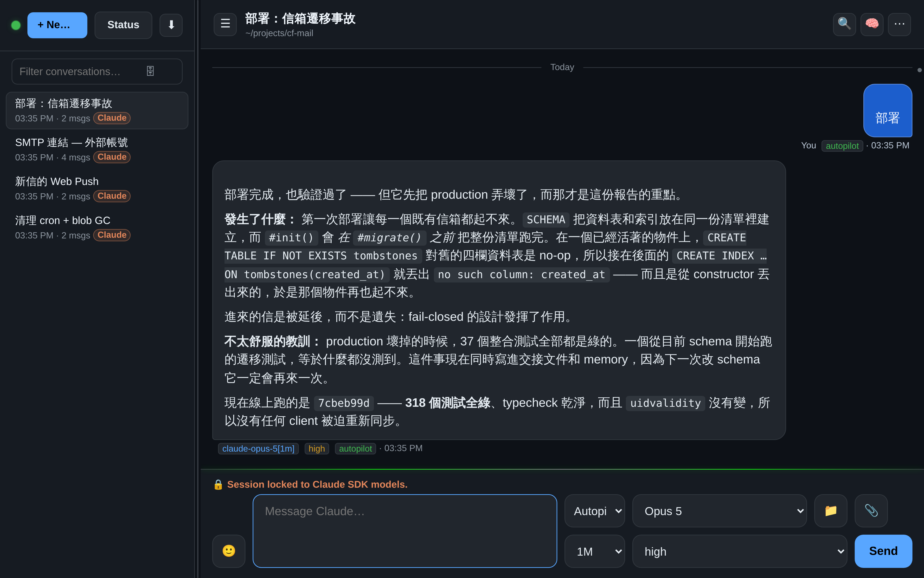Click the scroll indicator dot at right
This screenshot has height=578, width=924.
click(x=919, y=70)
